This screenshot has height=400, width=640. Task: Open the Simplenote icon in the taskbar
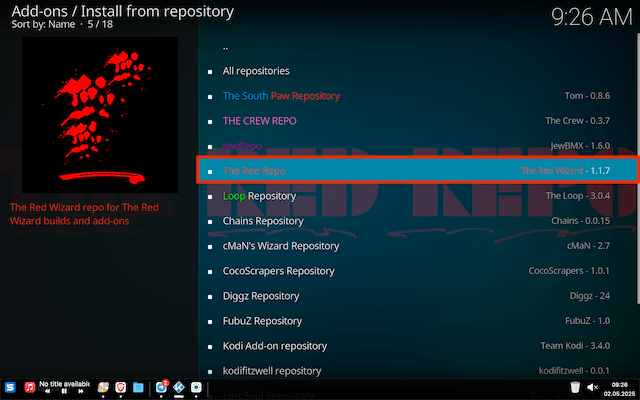pyautogui.click(x=10, y=387)
